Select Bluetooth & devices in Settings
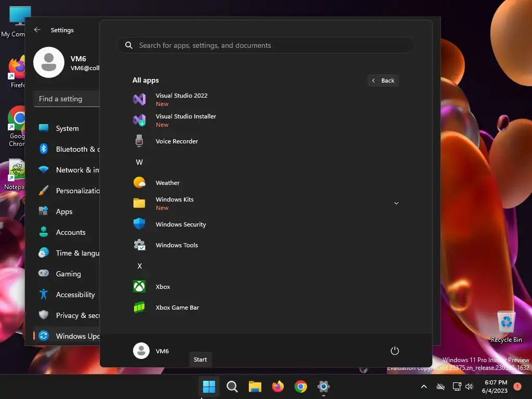 click(68, 149)
